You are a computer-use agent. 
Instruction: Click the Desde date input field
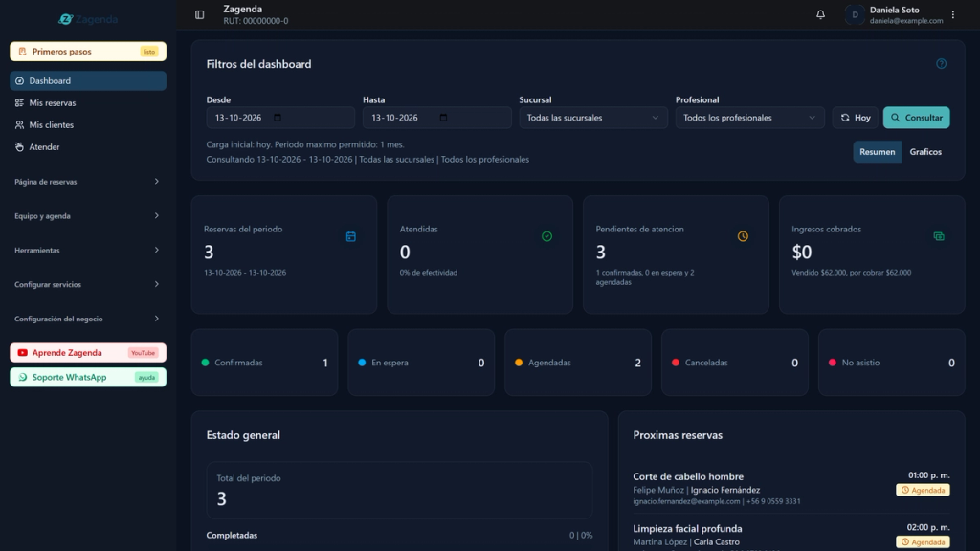tap(280, 118)
